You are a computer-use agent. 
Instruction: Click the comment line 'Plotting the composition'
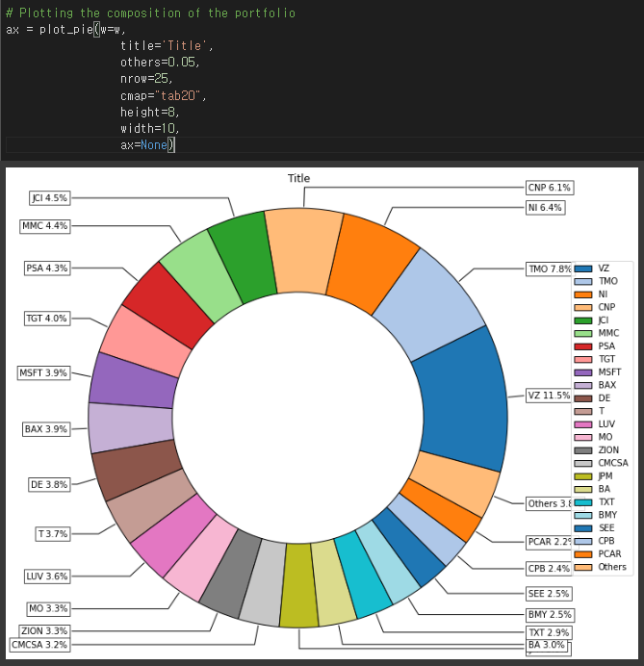(150, 13)
